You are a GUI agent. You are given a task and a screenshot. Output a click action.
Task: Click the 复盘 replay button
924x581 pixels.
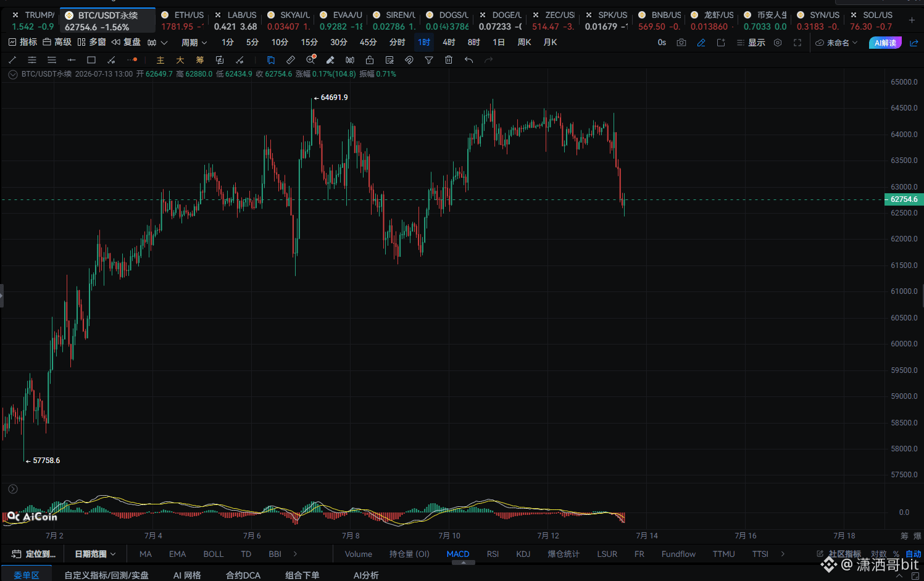[127, 42]
